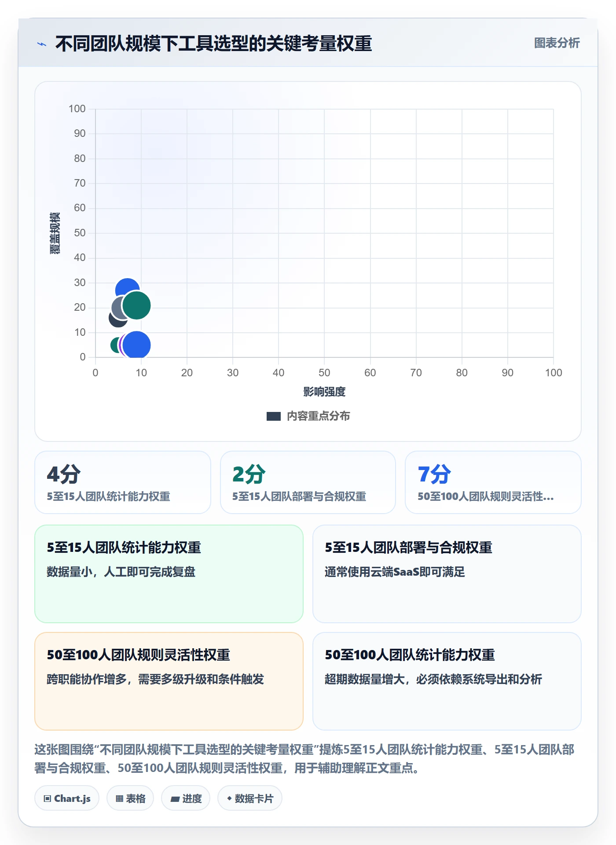The image size is (616, 845).
Task: Open the 4分 stat card
Action: click(123, 482)
